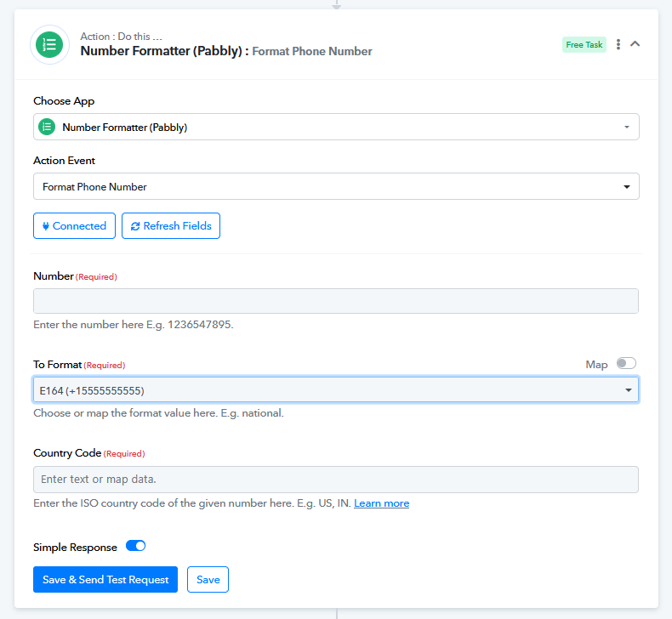
Task: Turn off the Simple Response toggle
Action: (136, 546)
